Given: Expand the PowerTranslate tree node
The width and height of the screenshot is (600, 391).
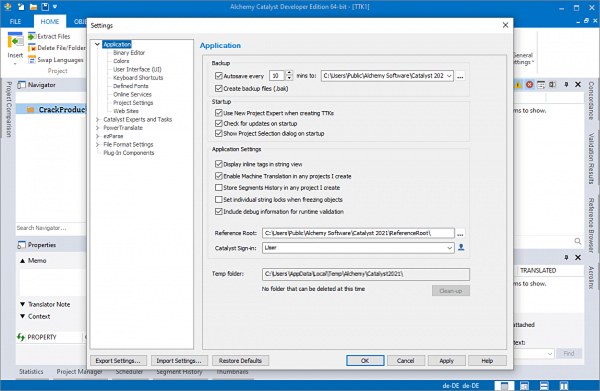Looking at the screenshot, I should (97, 128).
